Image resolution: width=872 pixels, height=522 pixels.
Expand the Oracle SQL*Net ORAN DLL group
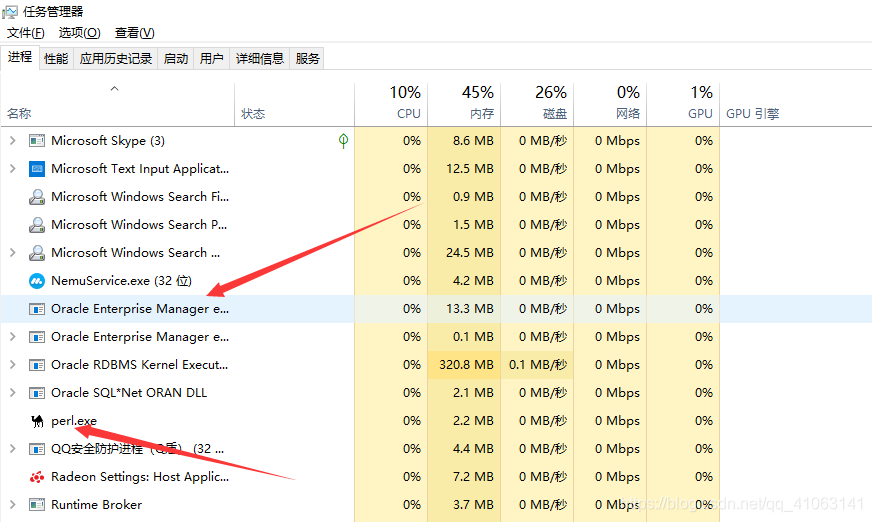(x=12, y=393)
